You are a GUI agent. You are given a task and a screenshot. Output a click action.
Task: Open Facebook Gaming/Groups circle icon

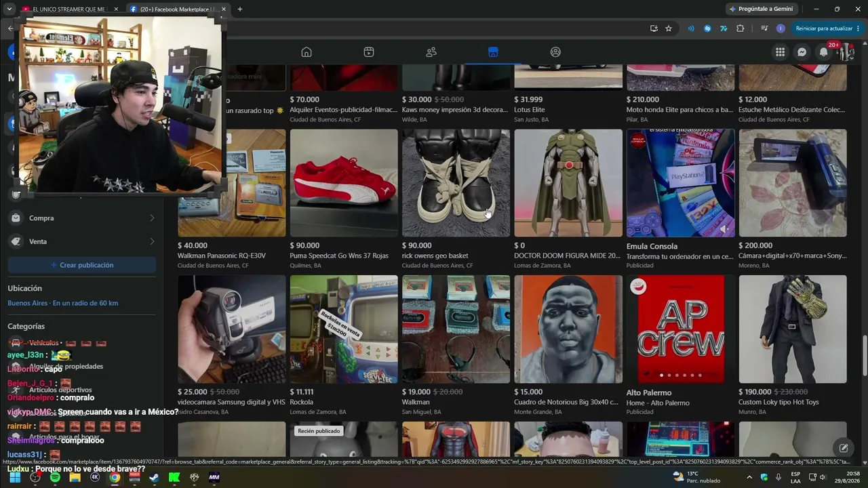click(555, 52)
